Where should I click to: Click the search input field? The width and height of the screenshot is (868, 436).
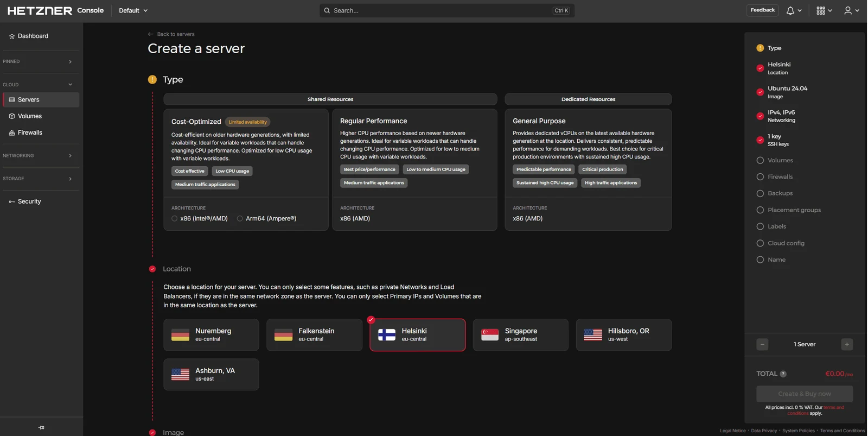coord(447,10)
